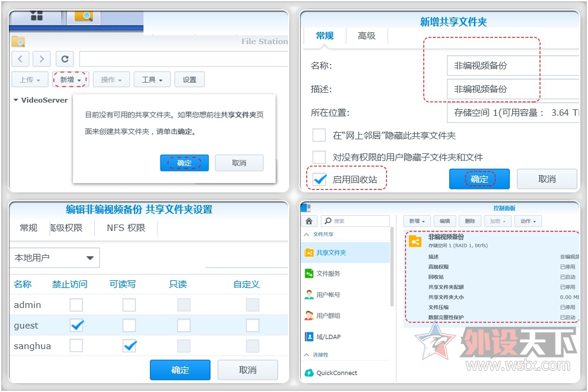
Task: Click 确定 in 新增共享文件夹 dialog
Action: coord(479,179)
